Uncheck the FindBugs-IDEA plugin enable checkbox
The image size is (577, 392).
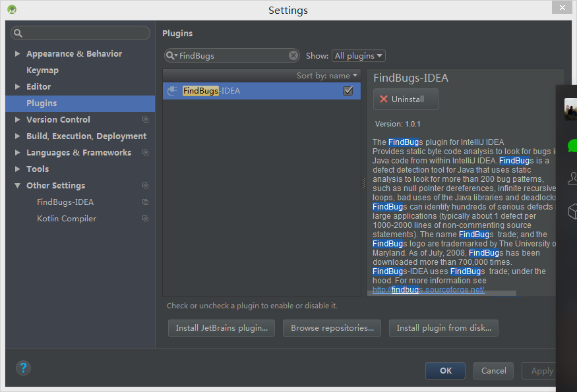pyautogui.click(x=348, y=91)
